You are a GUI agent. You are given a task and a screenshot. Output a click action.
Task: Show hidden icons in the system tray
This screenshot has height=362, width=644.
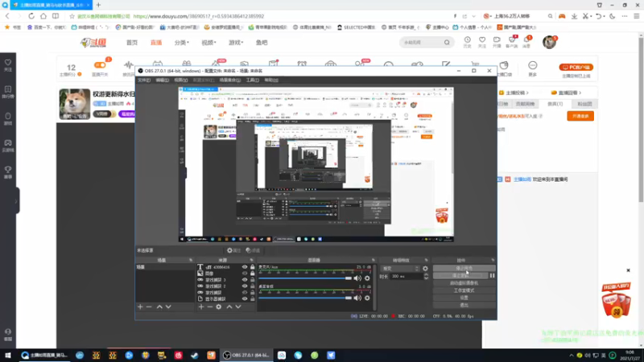point(572,356)
